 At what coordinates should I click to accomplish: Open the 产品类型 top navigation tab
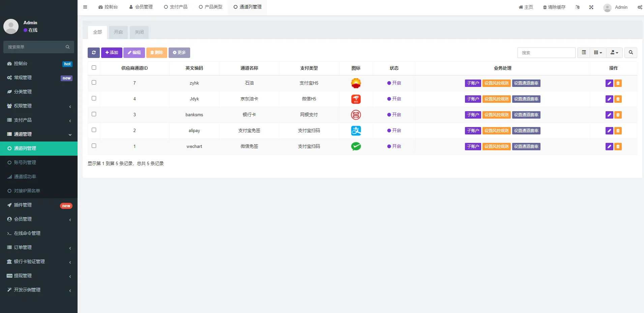click(211, 7)
